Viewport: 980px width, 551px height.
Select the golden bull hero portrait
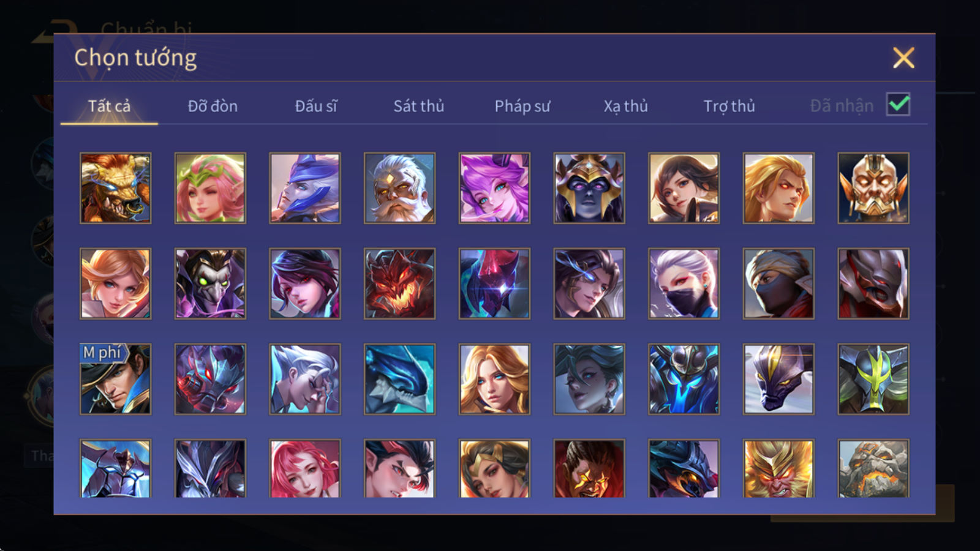click(115, 188)
